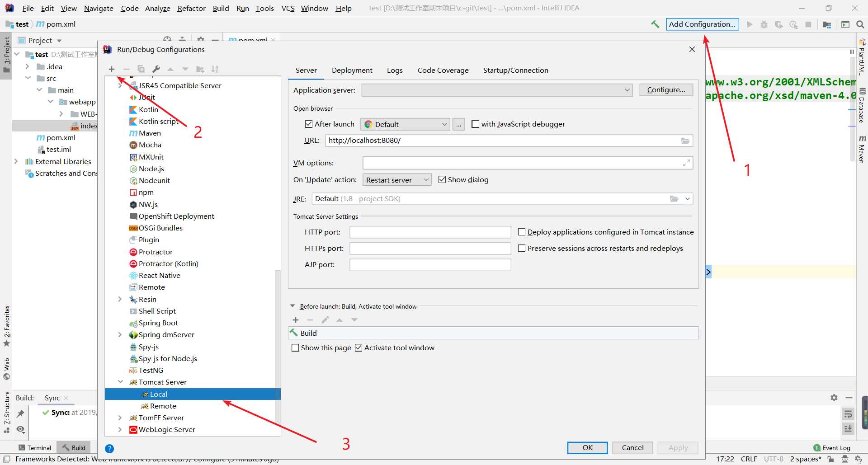Select pom.xml in the Project tree
This screenshot has width=868, height=465.
point(61,137)
